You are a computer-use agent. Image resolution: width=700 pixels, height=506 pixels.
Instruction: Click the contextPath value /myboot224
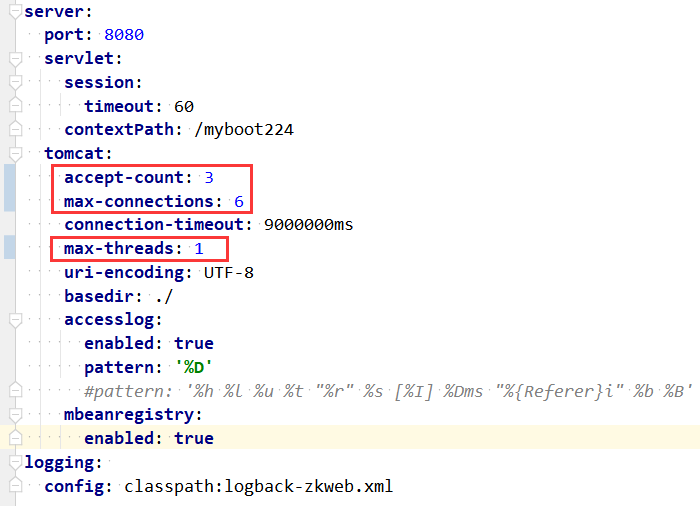point(244,130)
